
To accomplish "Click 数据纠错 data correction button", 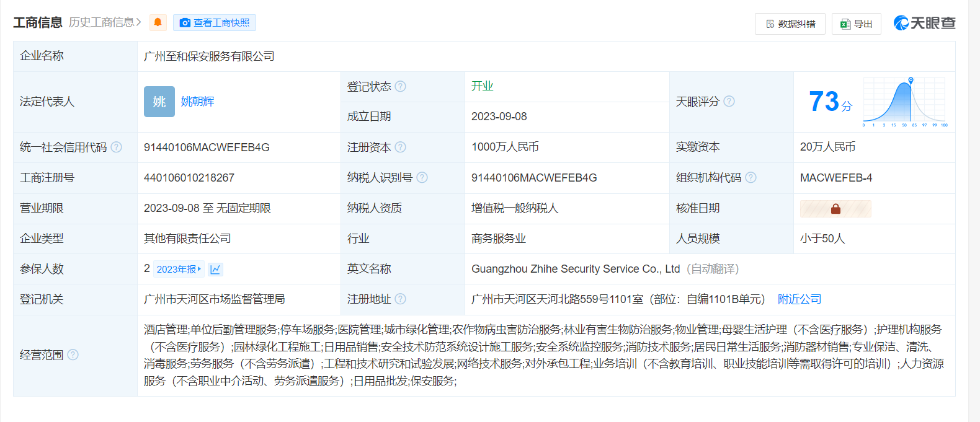I will pos(790,24).
